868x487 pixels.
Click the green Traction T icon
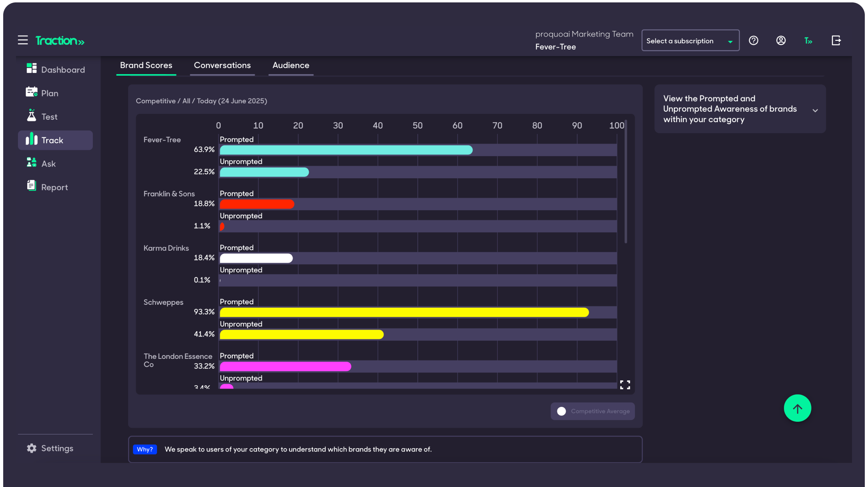point(808,40)
